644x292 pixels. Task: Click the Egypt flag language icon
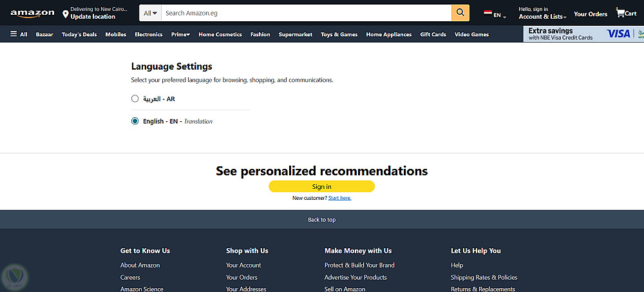pyautogui.click(x=488, y=14)
